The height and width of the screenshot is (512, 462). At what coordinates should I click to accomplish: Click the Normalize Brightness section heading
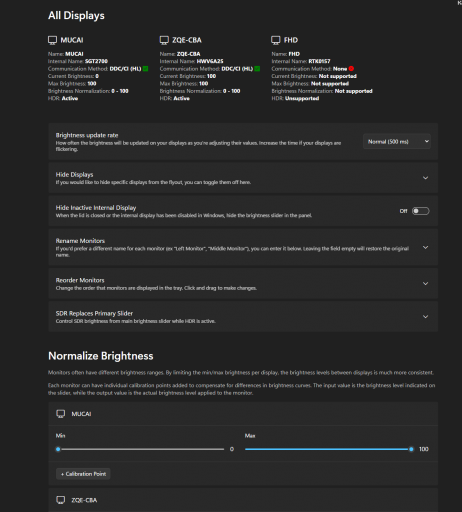pyautogui.click(x=101, y=356)
